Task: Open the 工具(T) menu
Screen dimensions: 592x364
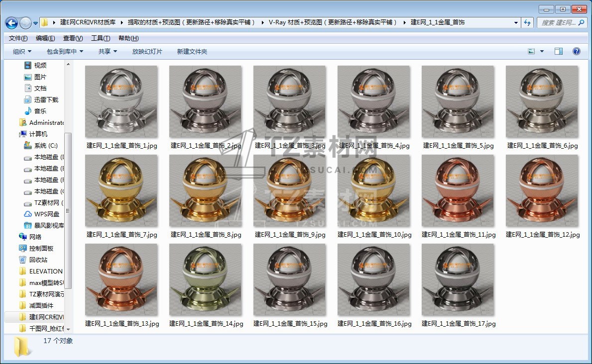Action: click(x=101, y=38)
